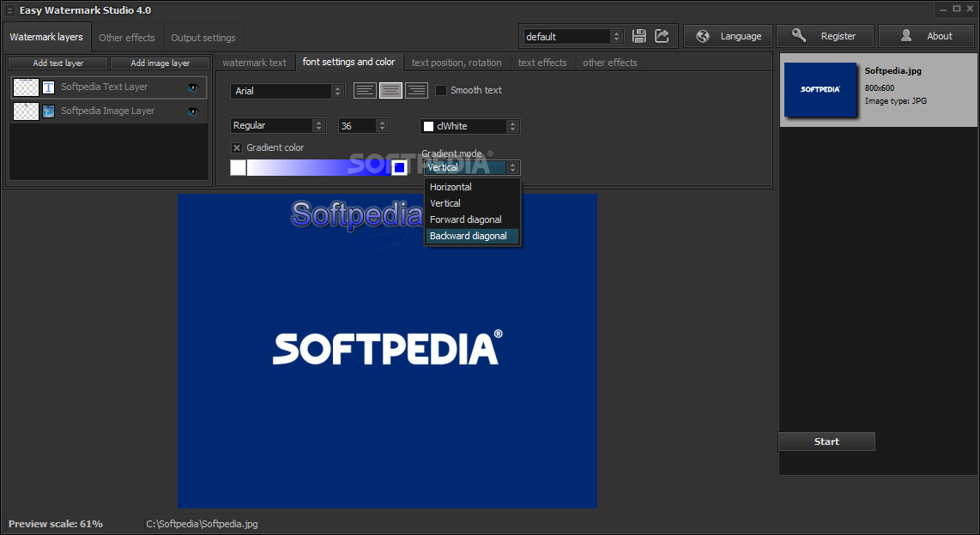Select Softpedia.jpg thumbnail in file list
The width and height of the screenshot is (980, 535).
point(820,89)
